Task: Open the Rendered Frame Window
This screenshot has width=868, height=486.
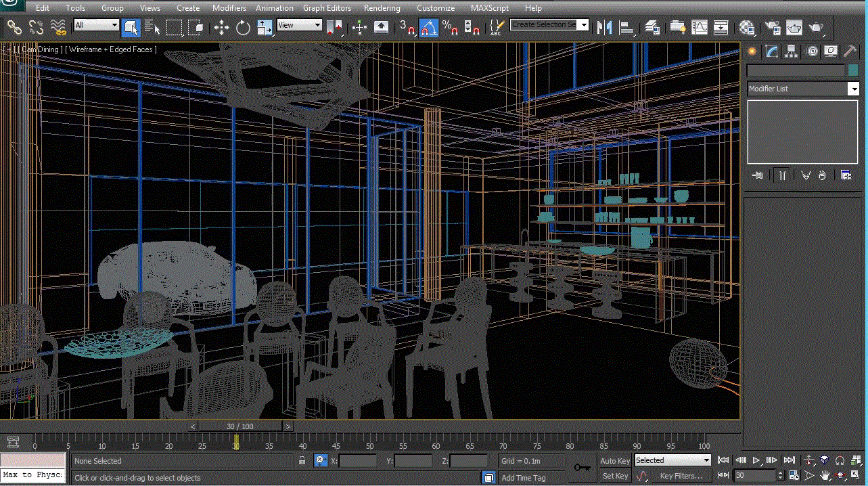Action: click(794, 27)
